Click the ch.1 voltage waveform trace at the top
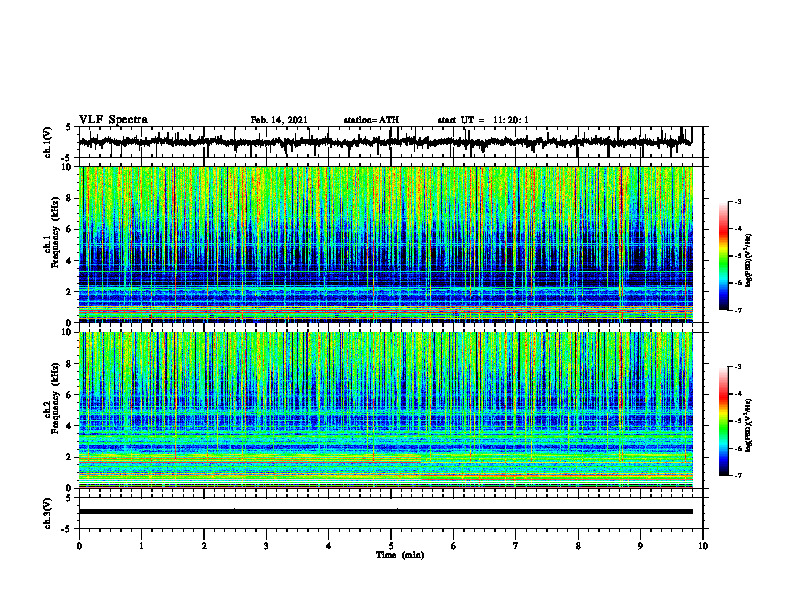The height and width of the screenshot is (612, 792). click(385, 142)
